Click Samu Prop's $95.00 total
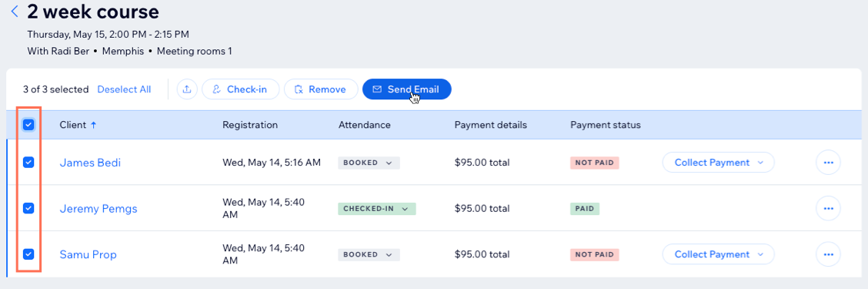868x289 pixels. (482, 254)
